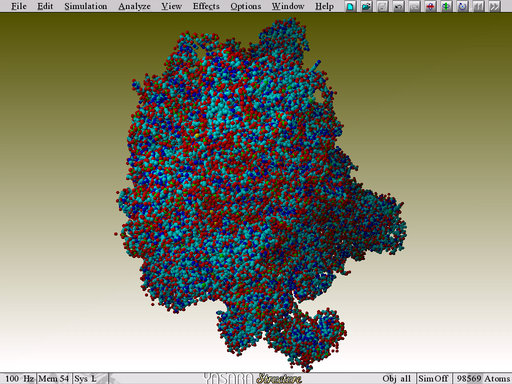
Task: Click the green vertical rotation axis icon
Action: click(446, 6)
